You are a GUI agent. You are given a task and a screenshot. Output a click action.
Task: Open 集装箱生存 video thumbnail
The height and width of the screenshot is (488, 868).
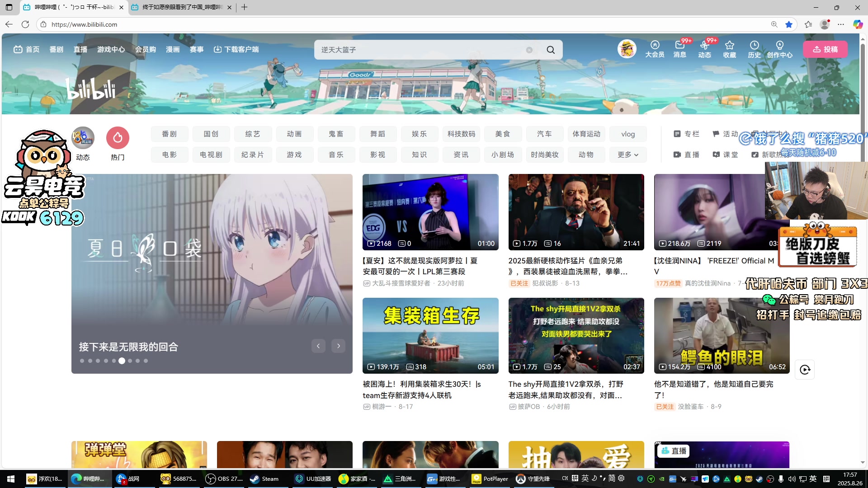(x=430, y=335)
